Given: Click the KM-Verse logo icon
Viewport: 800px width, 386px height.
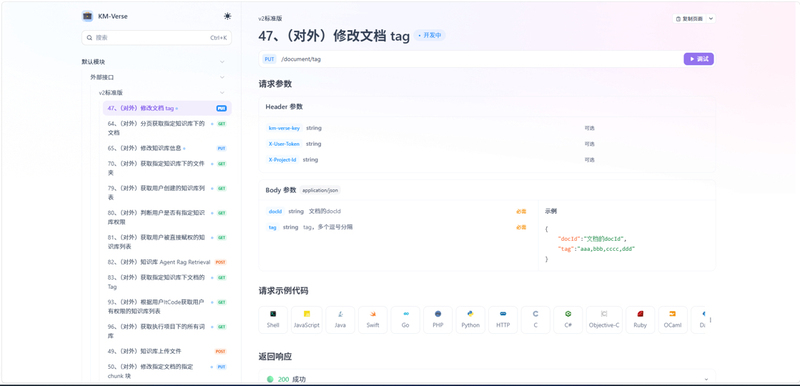Looking at the screenshot, I should (x=87, y=16).
